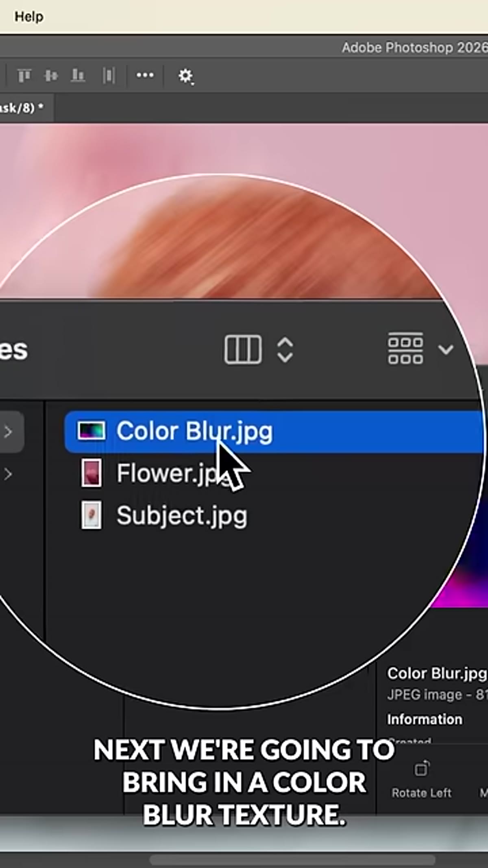Open the gear settings icon in options bar
This screenshot has width=488, height=868.
186,76
